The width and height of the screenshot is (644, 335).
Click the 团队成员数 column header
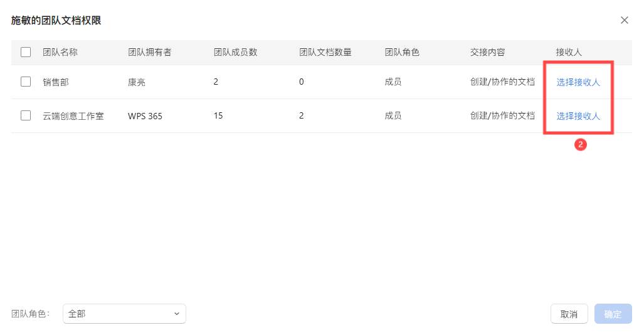(x=235, y=52)
